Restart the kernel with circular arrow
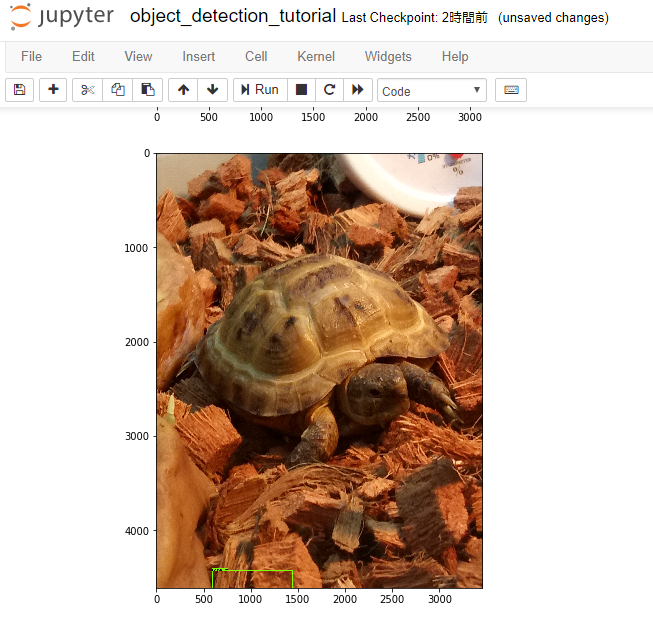Image resolution: width=653 pixels, height=617 pixels. point(329,90)
